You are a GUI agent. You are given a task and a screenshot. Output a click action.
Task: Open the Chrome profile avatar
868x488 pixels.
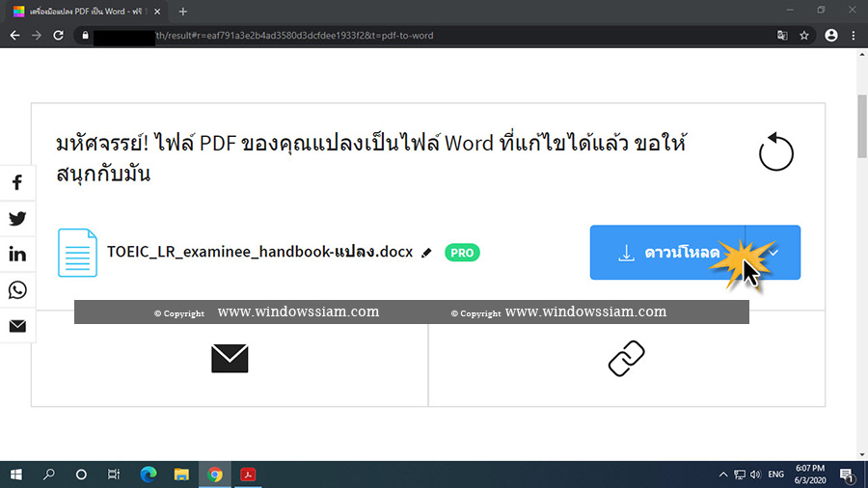(x=831, y=36)
